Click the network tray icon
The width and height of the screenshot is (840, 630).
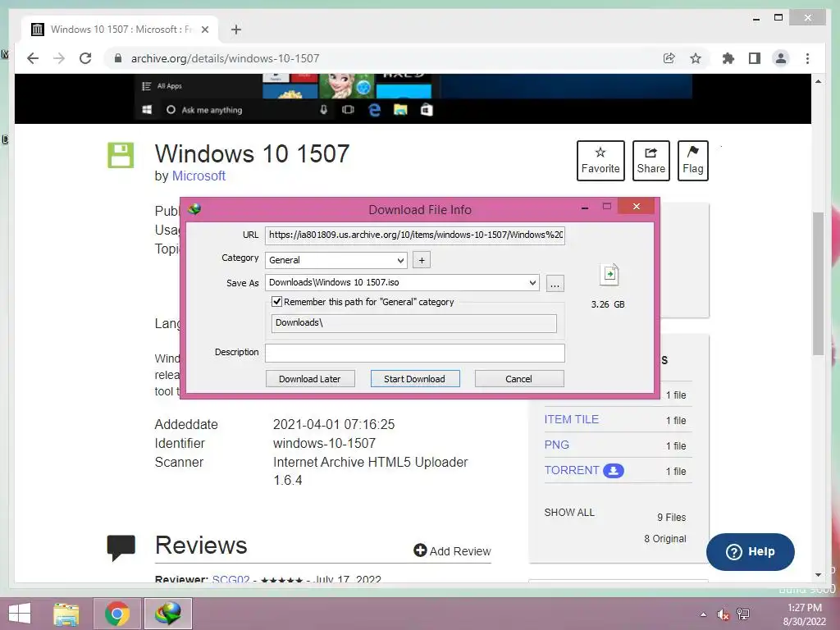click(743, 614)
